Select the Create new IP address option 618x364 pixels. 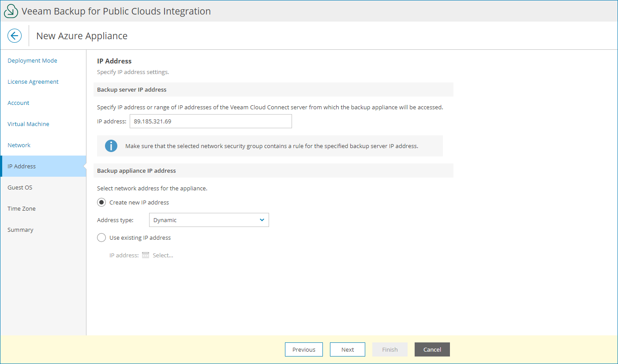(x=101, y=202)
